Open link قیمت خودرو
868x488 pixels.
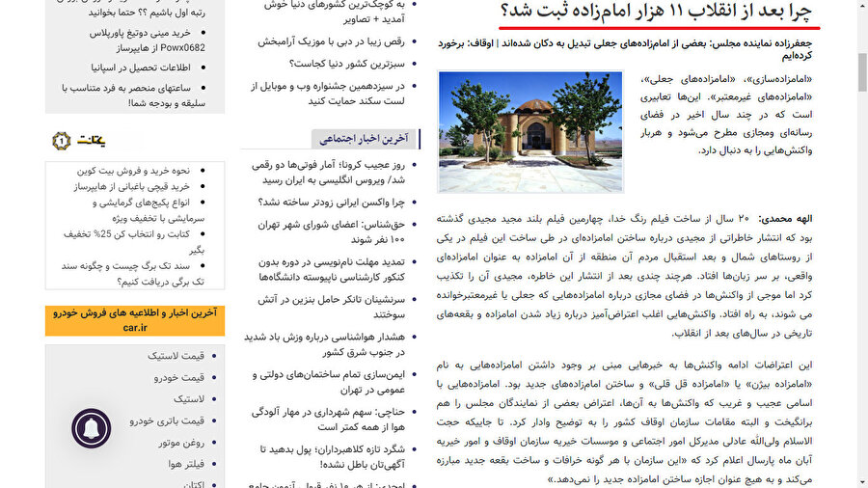point(179,377)
